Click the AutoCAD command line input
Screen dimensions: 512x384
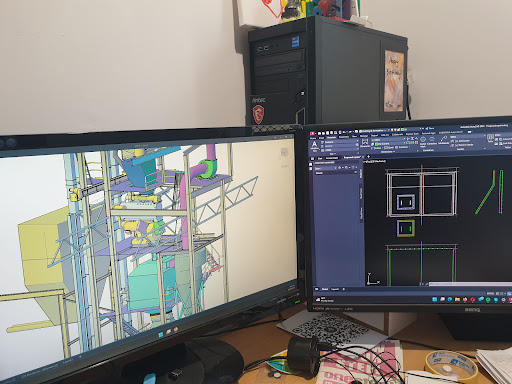pyautogui.click(x=470, y=284)
